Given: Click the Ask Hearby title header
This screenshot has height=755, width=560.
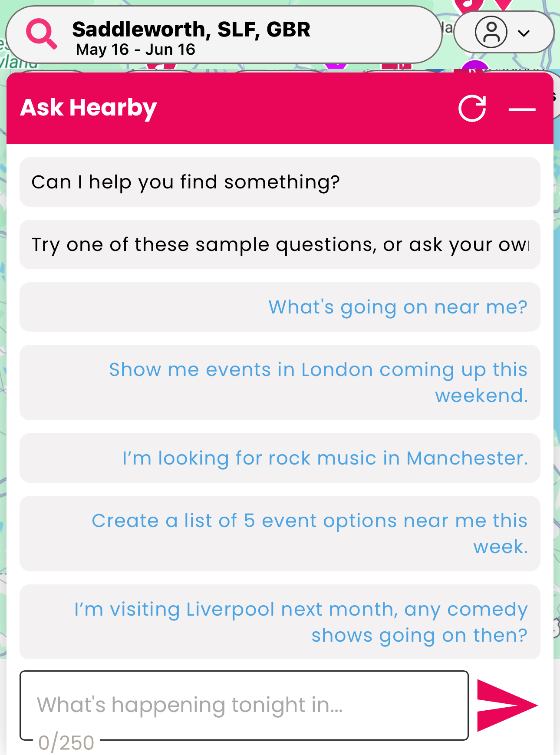Looking at the screenshot, I should point(89,108).
